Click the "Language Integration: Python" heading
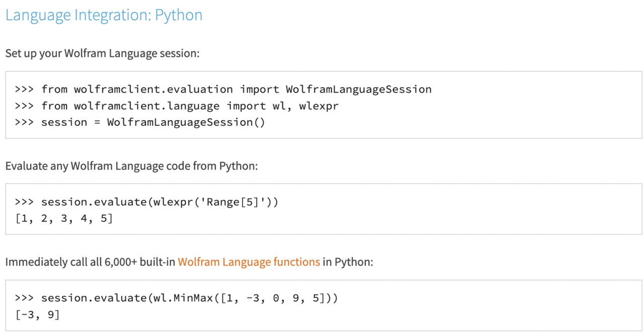 [104, 15]
